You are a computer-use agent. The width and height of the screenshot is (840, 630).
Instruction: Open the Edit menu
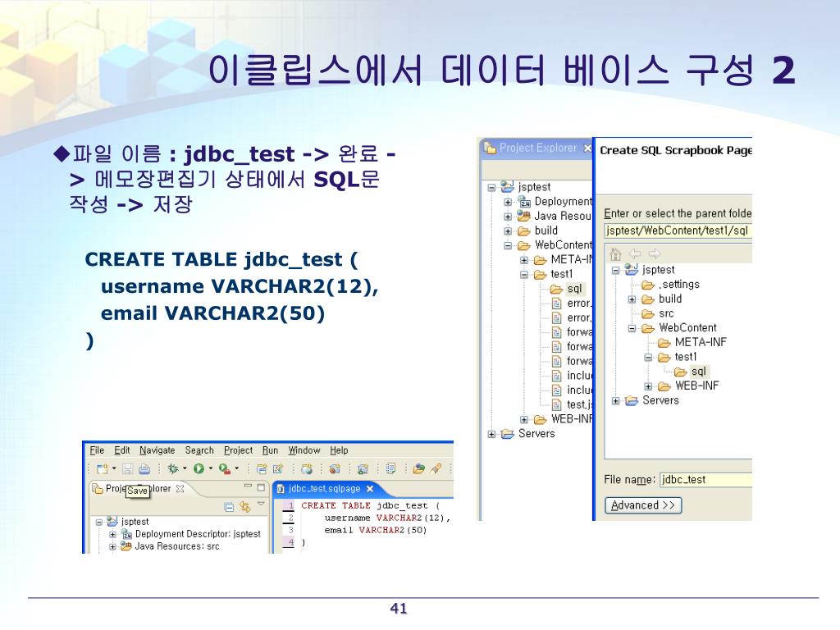[x=122, y=450]
